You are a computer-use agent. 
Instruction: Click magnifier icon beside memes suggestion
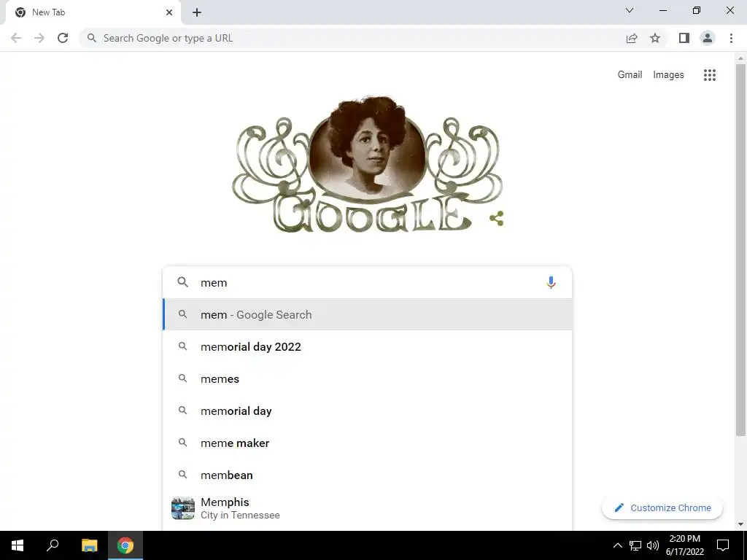[183, 378]
